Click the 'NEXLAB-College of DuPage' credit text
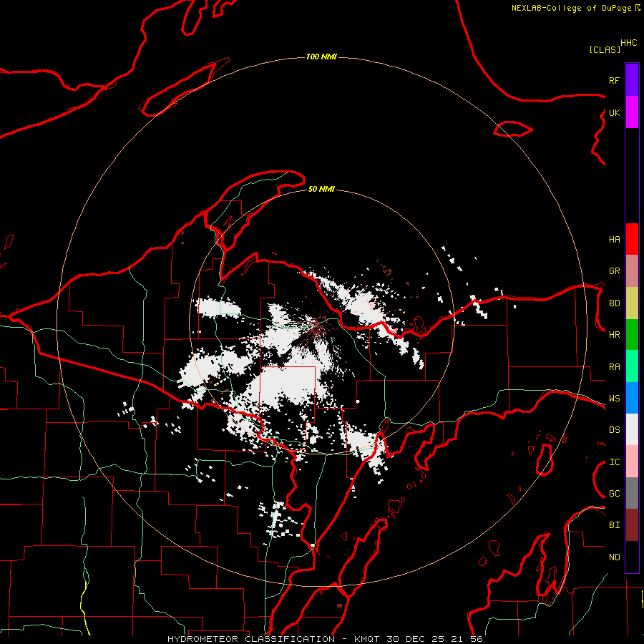The height and width of the screenshot is (644, 644). (x=571, y=8)
